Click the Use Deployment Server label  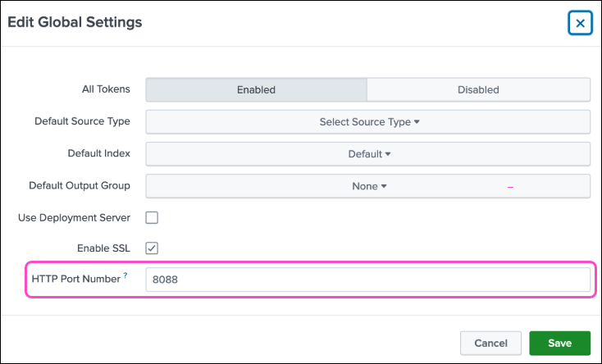[74, 217]
